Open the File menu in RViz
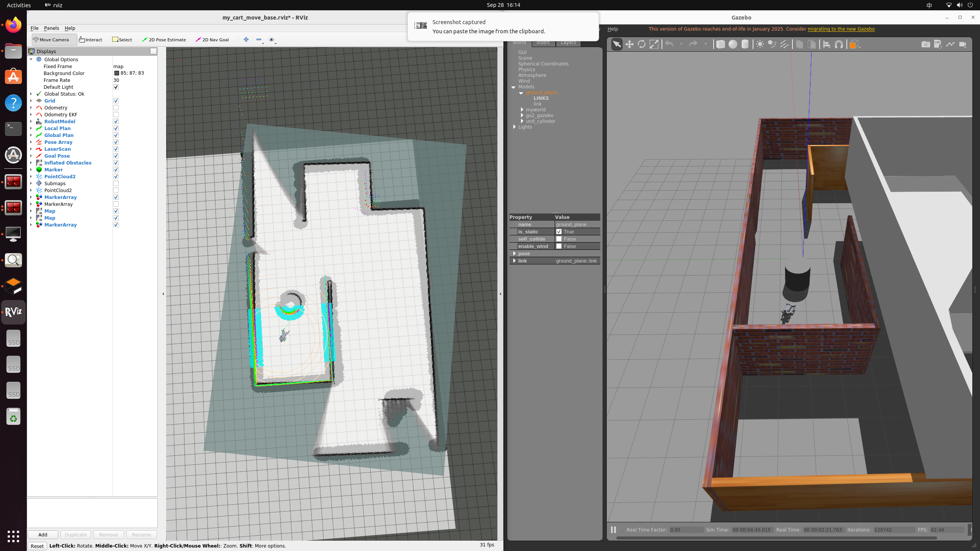Viewport: 980px width, 551px height. [34, 28]
